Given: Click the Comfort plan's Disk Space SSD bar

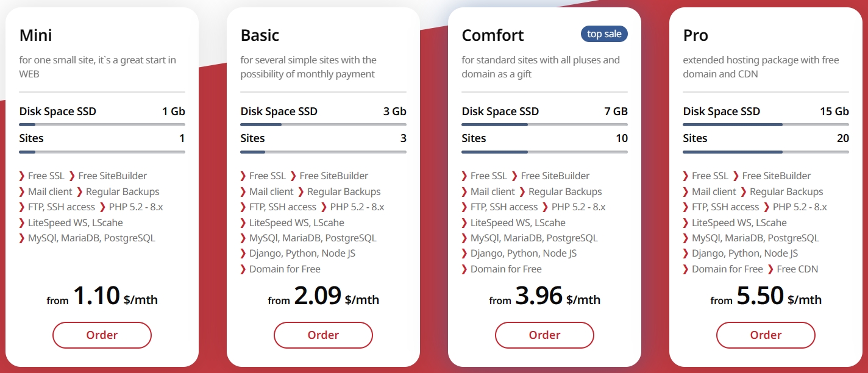Looking at the screenshot, I should click(544, 124).
